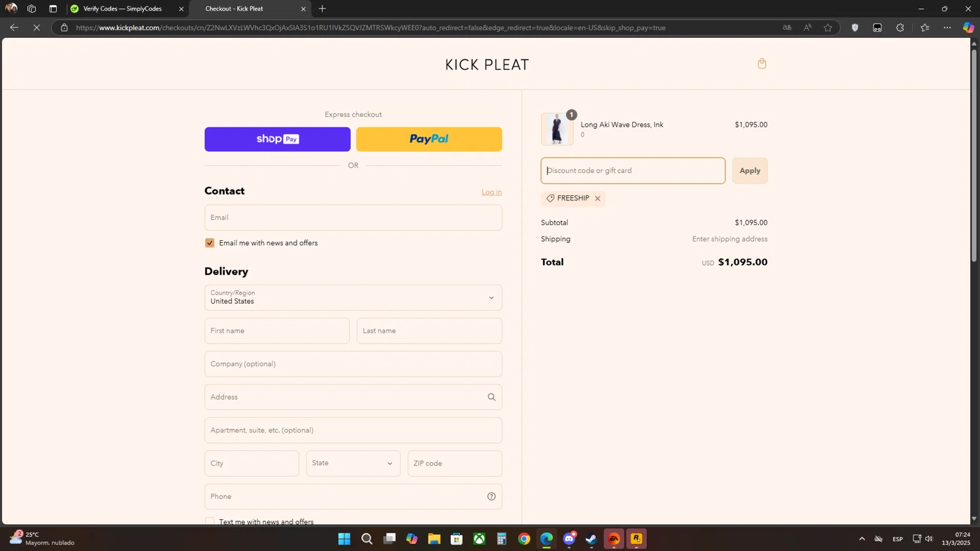Pay with PayPal button
Viewport: 980px width, 551px height.
point(429,139)
